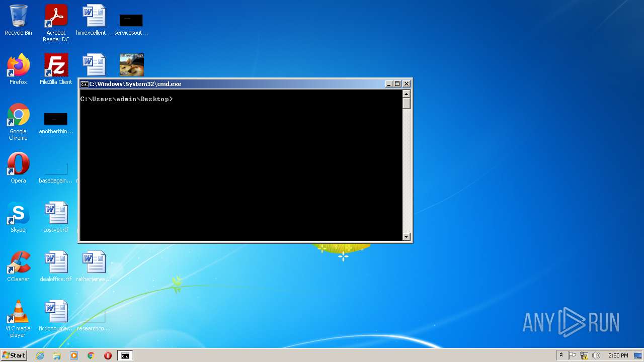Select the Google Chrome desktop shortcut
Screen dimensions: 644x362
(18, 122)
